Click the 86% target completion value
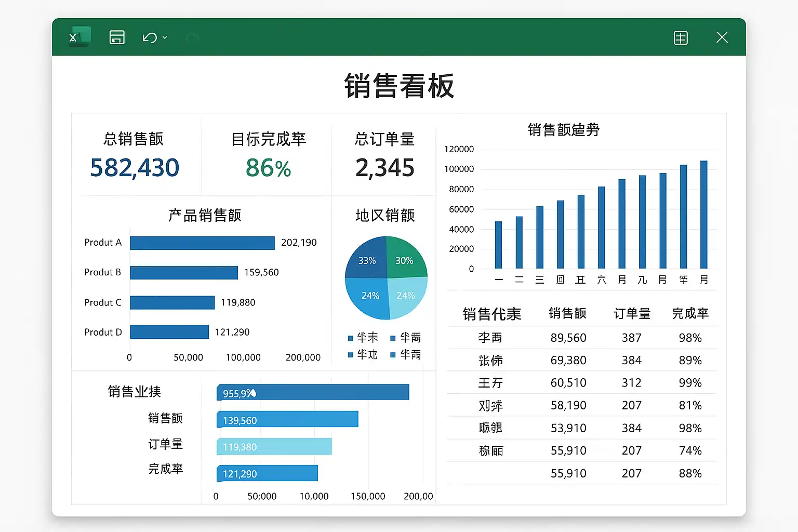798x532 pixels. [x=268, y=168]
